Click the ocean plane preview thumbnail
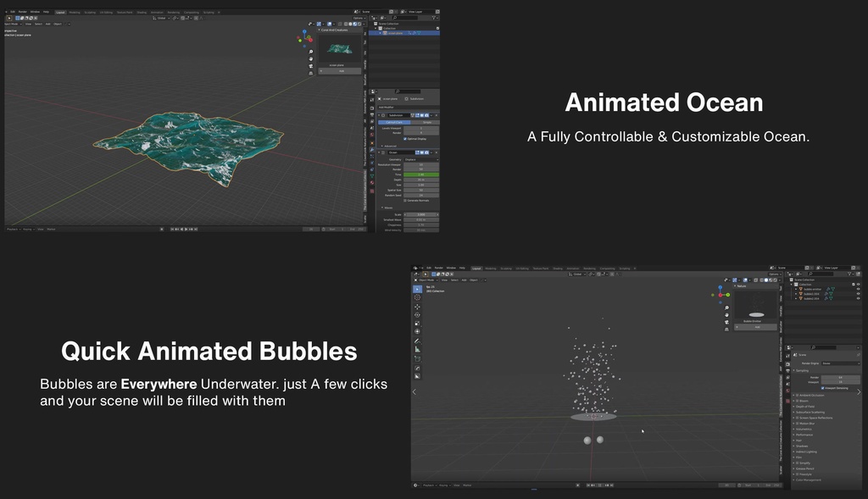 pos(340,48)
